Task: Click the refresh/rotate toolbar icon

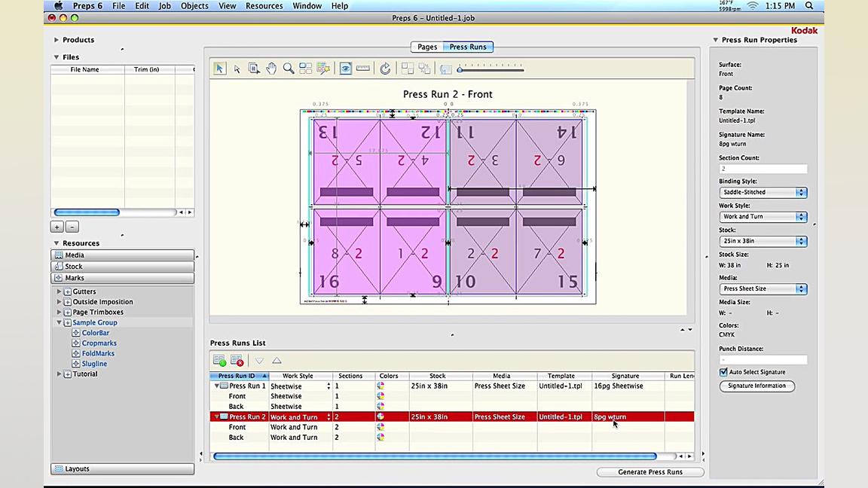Action: [384, 69]
